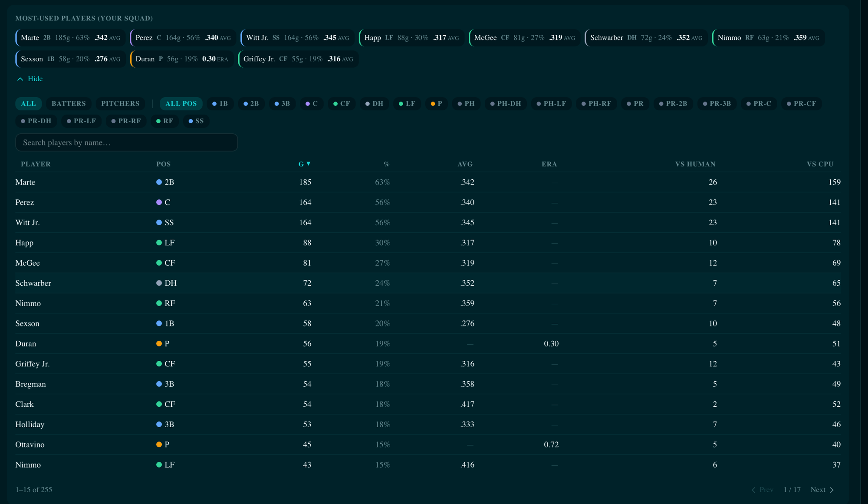Filter by PR-C position chip
Image resolution: width=868 pixels, height=504 pixels.
(759, 103)
